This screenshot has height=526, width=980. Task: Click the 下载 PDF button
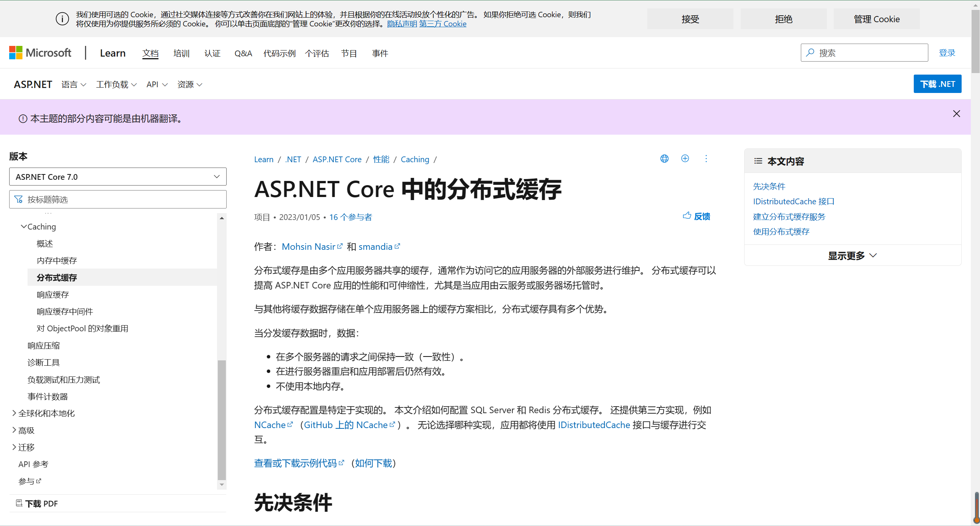37,503
